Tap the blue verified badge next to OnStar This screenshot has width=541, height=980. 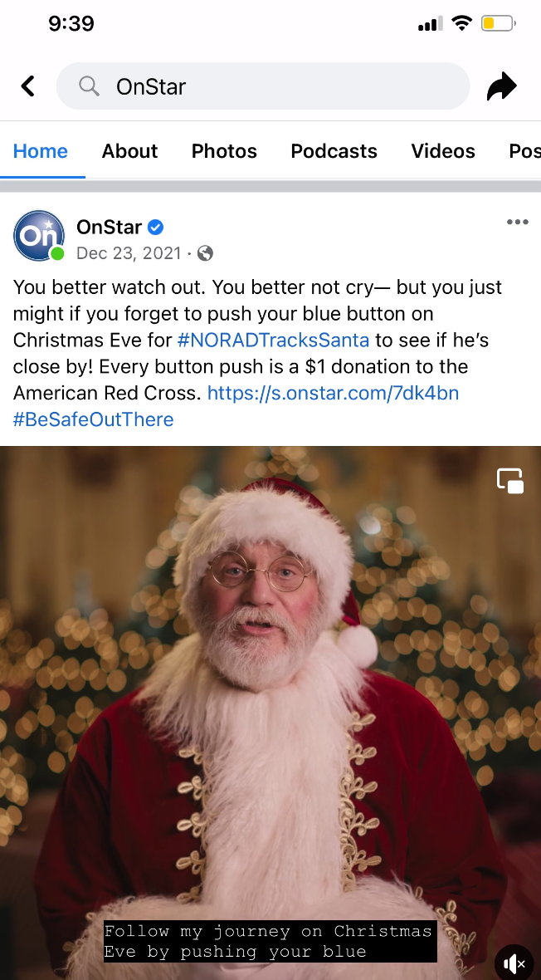tap(155, 228)
